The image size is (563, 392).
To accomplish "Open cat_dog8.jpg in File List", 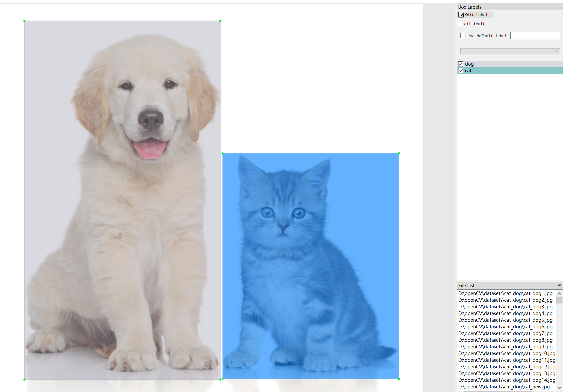I will click(505, 340).
